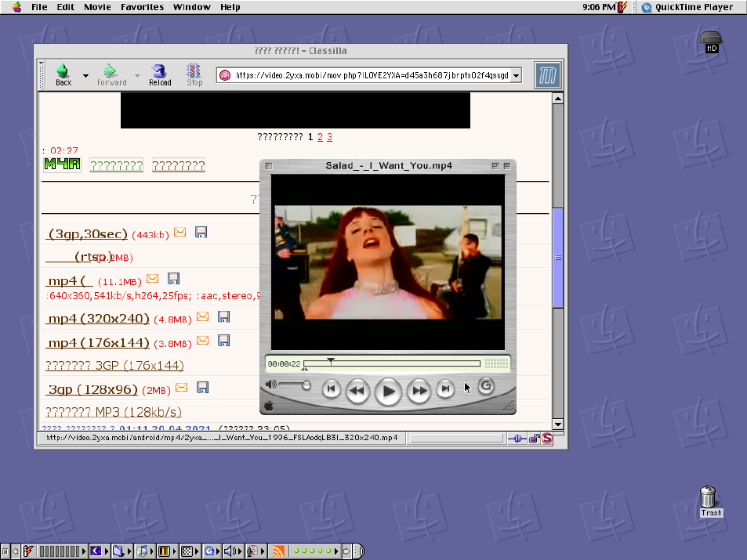Open the Forward history dropdown arrow

pyautogui.click(x=137, y=75)
